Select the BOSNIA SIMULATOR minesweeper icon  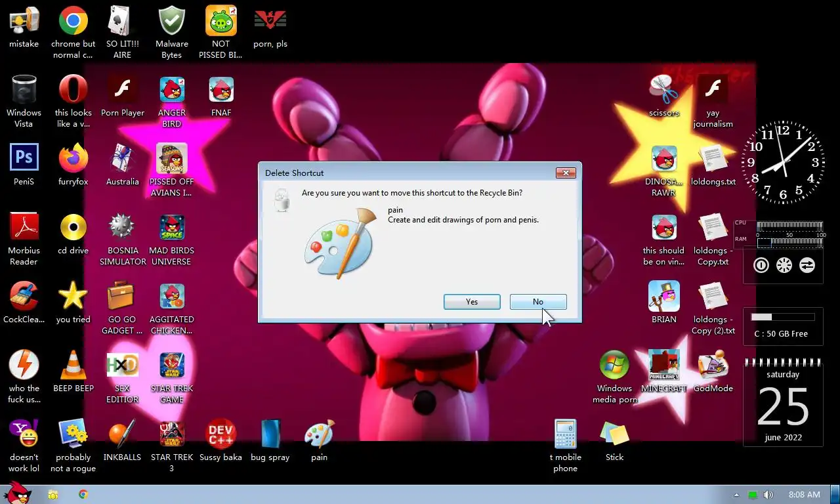123,240
